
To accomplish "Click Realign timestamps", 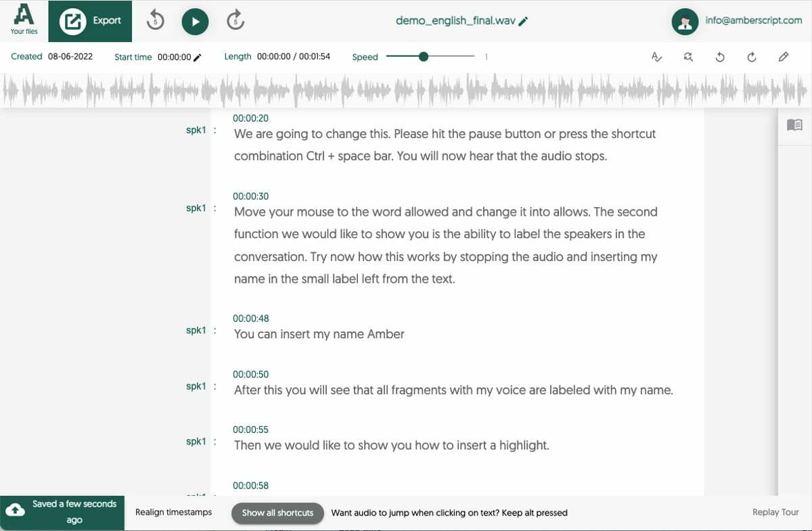I will [174, 512].
